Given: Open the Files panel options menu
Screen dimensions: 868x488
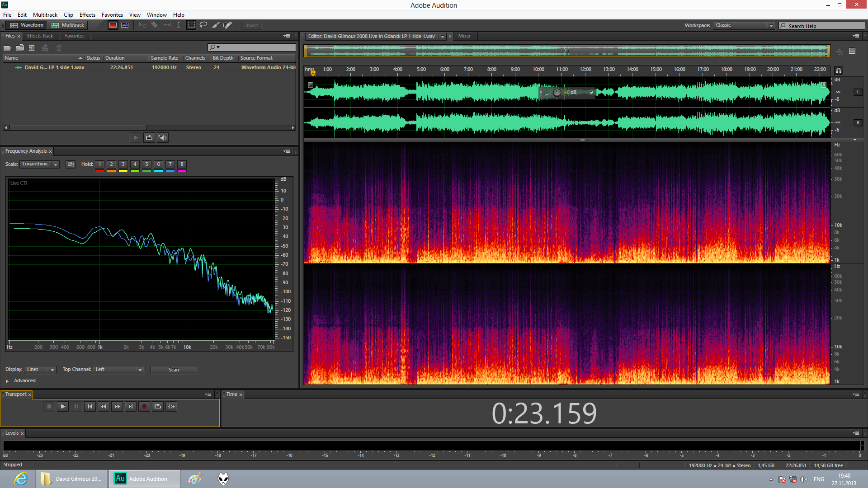Looking at the screenshot, I should tap(287, 36).
